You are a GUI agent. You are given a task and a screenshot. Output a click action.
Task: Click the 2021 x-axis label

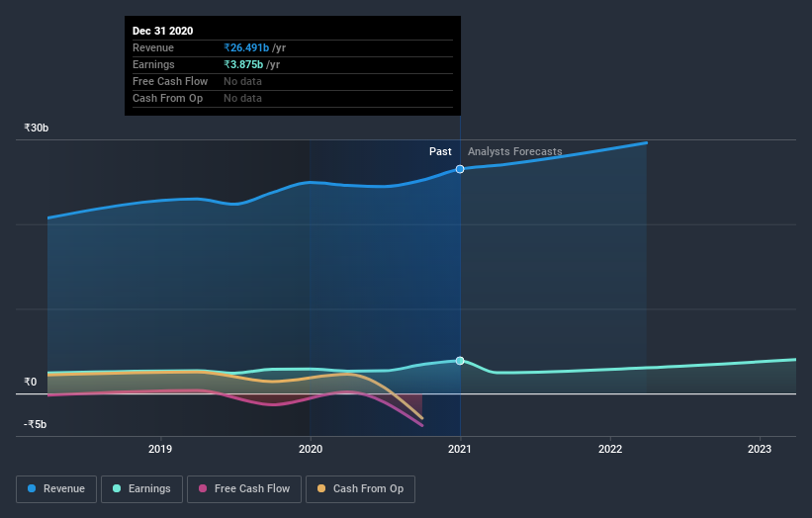tap(460, 449)
